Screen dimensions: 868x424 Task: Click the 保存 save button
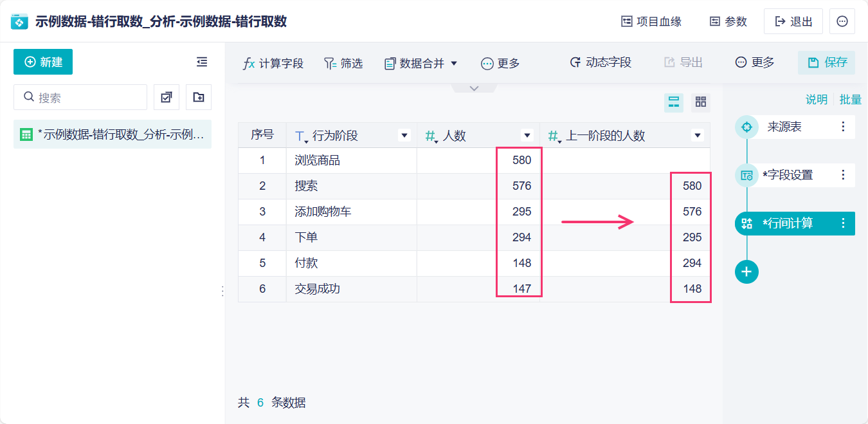827,62
